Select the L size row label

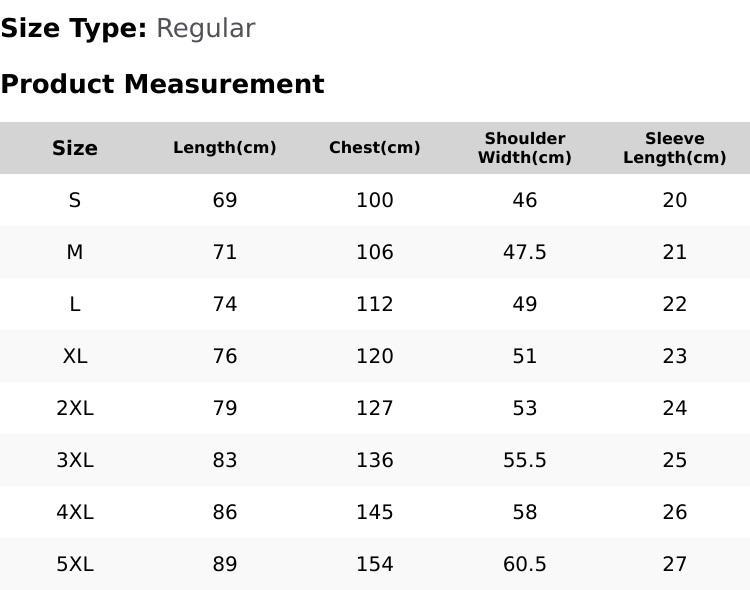(75, 304)
